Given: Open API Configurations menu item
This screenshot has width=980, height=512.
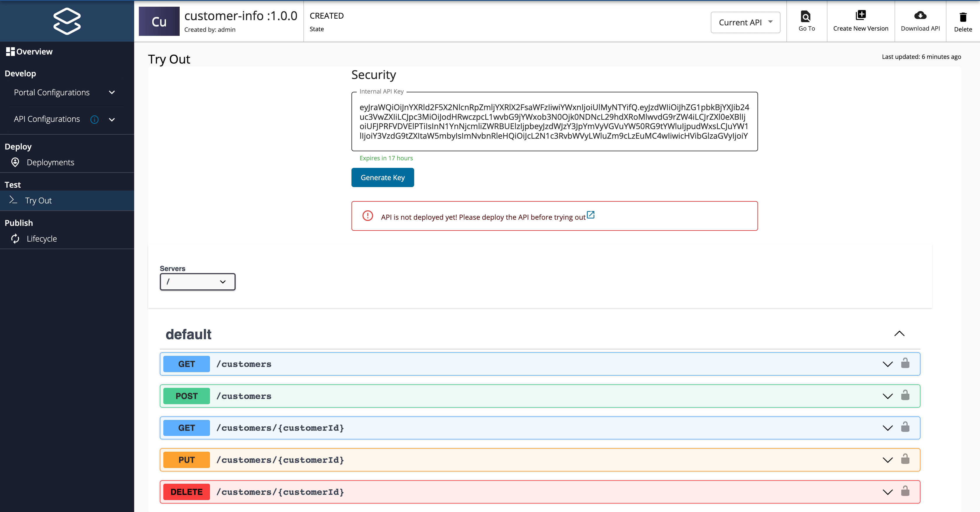Looking at the screenshot, I should coord(47,119).
